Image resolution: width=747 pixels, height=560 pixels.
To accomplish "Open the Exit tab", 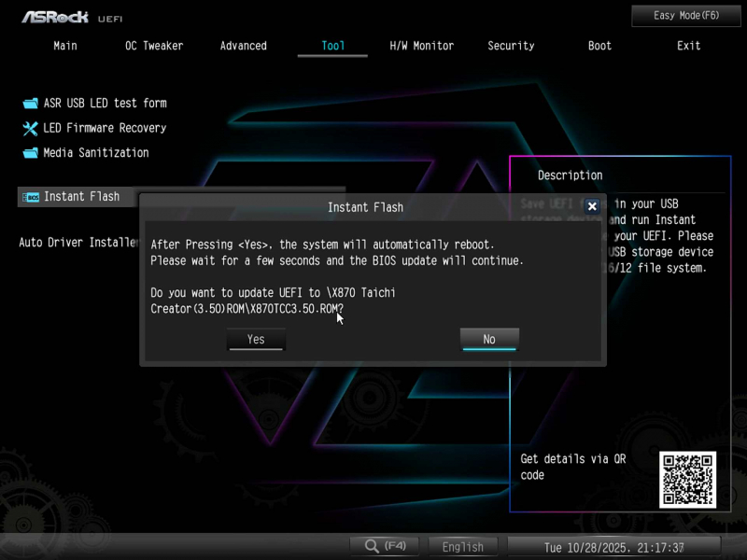I will pos(689,46).
